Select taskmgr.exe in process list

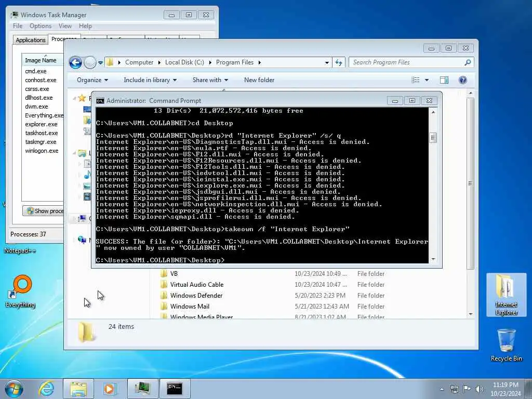[x=41, y=142]
